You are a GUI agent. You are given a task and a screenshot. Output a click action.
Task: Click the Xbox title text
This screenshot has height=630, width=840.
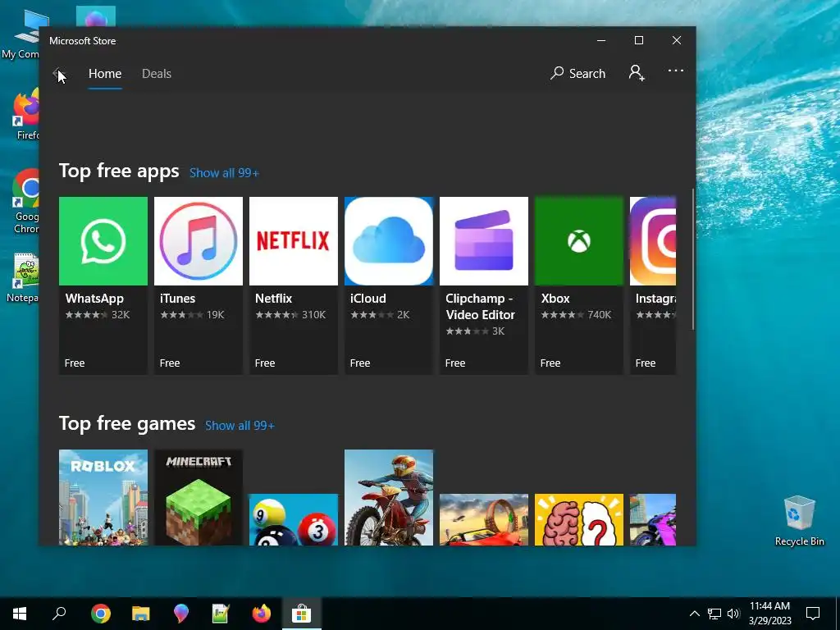[555, 299]
